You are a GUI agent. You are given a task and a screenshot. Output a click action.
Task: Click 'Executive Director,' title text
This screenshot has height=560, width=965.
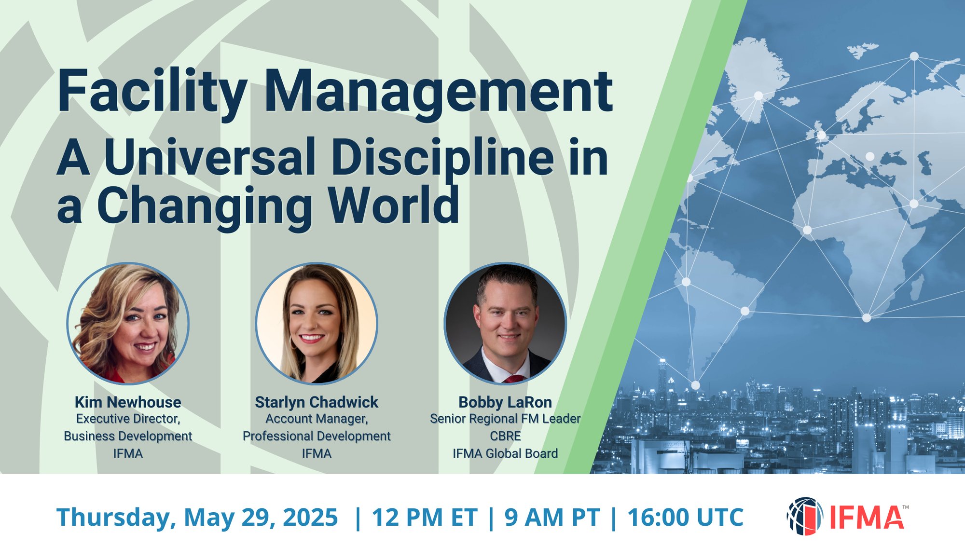coord(128,419)
